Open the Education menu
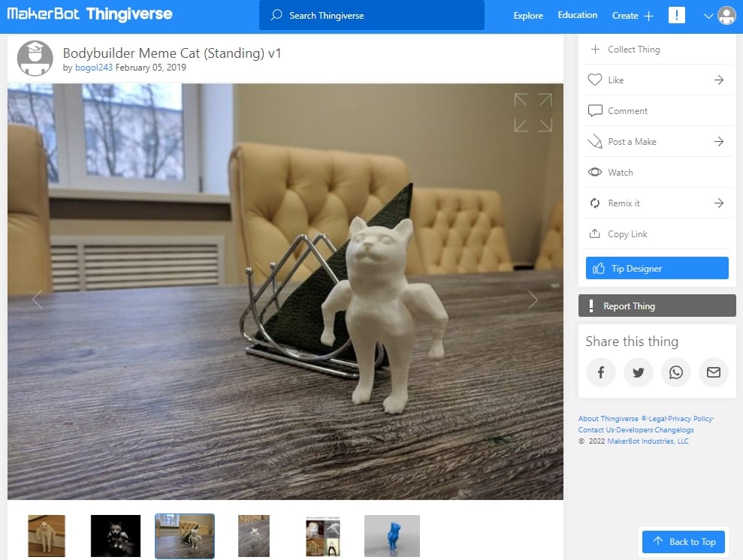This screenshot has width=743, height=560. (x=577, y=15)
